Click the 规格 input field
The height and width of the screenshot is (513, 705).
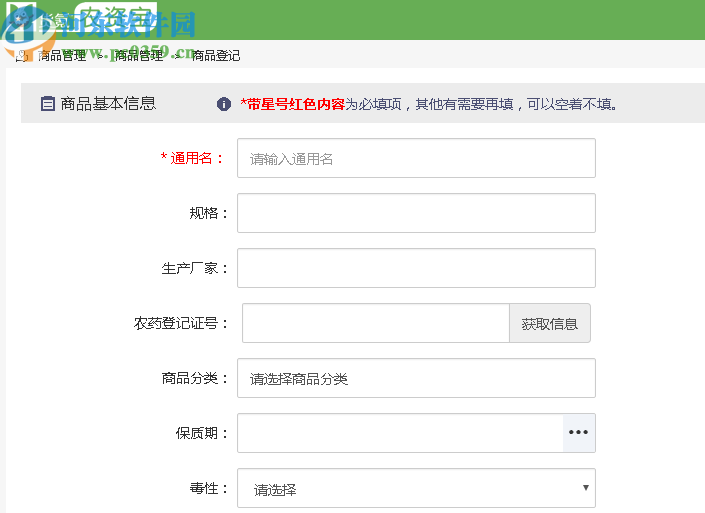416,213
